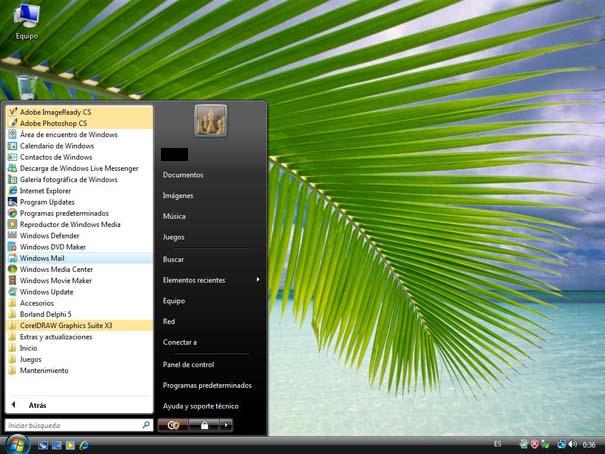Launch Reproductor de Windows Media
Viewport: 605px width, 454px height.
tap(79, 224)
